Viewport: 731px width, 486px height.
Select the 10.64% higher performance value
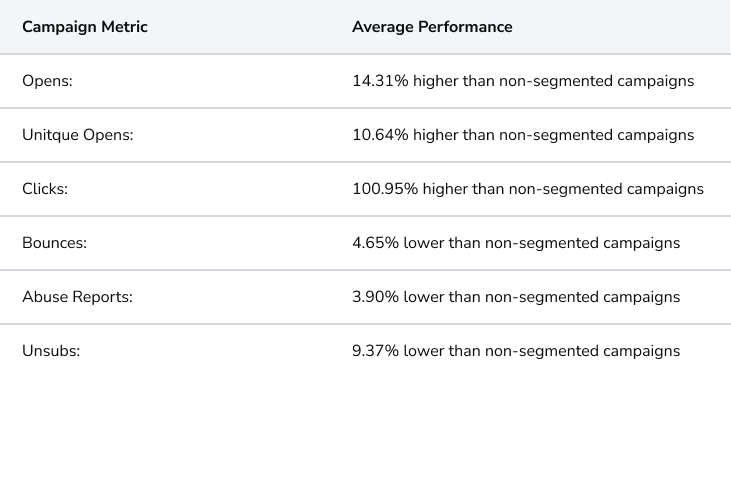(523, 135)
